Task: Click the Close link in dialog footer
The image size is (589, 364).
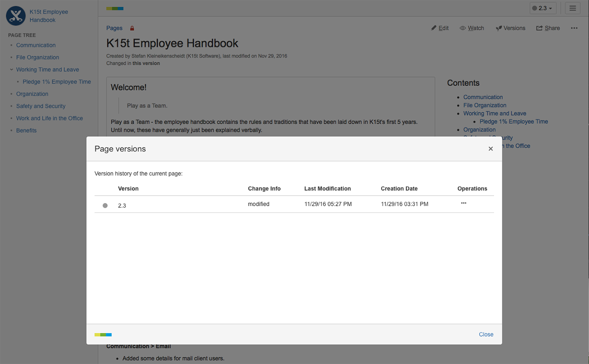Action: pos(486,335)
